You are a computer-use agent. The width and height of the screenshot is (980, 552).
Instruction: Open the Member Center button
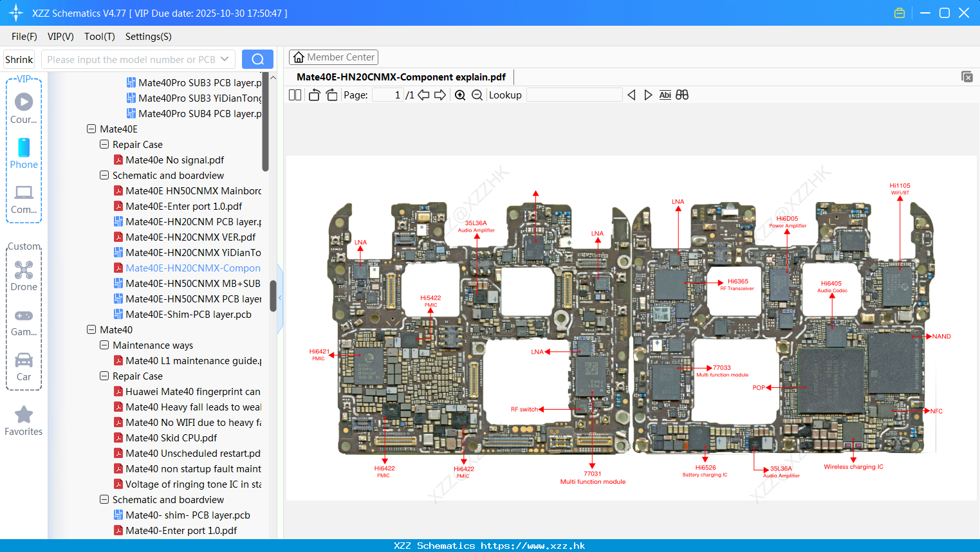333,57
